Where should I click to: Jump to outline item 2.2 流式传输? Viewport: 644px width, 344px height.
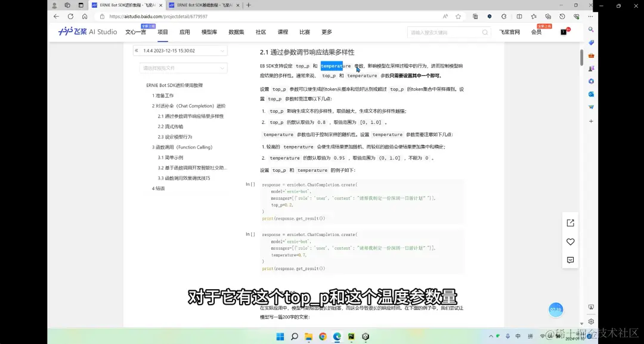click(x=171, y=126)
